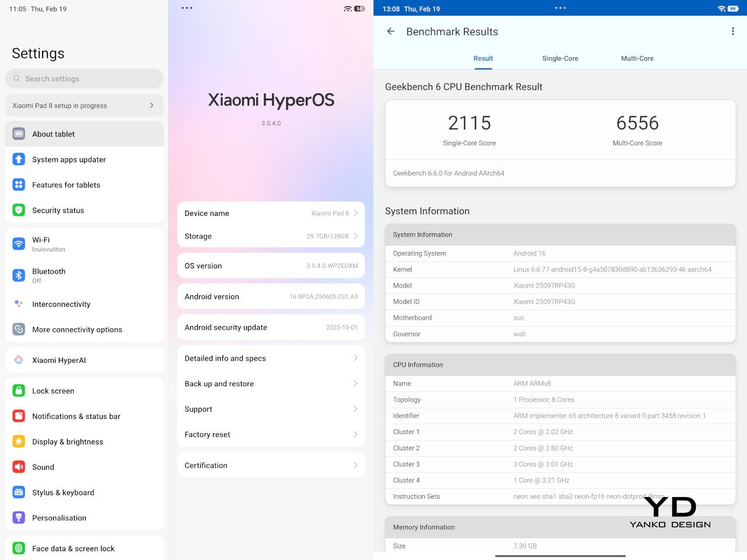The width and height of the screenshot is (747, 560).
Task: Tap the Sound settings icon
Action: [x=19, y=467]
